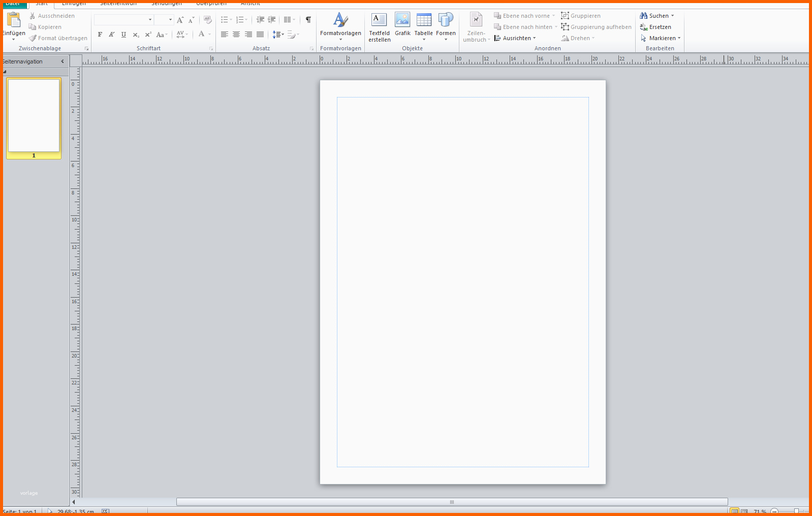
Task: Clear all text formatting with eraser icon
Action: (x=207, y=20)
